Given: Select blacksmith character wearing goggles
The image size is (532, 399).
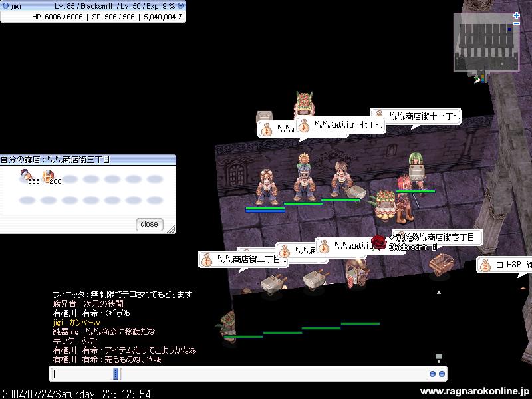Looking at the screenshot, I should point(267,188).
